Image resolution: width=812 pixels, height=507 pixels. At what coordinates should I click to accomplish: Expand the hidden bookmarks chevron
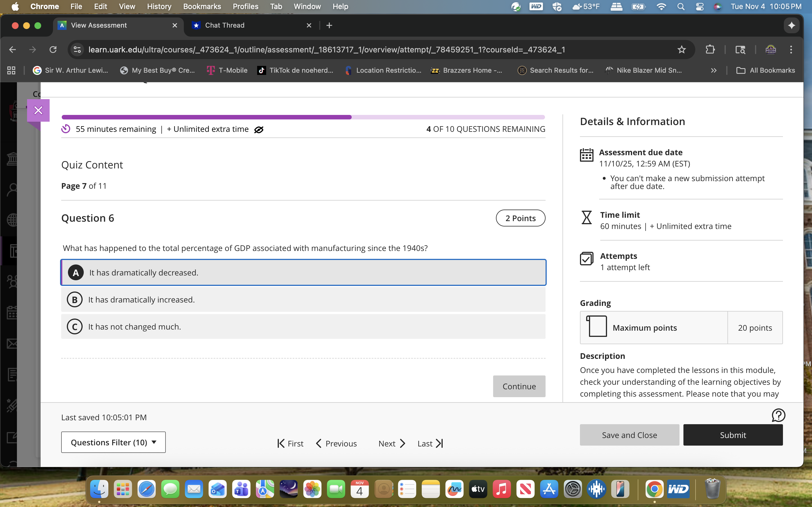click(714, 70)
